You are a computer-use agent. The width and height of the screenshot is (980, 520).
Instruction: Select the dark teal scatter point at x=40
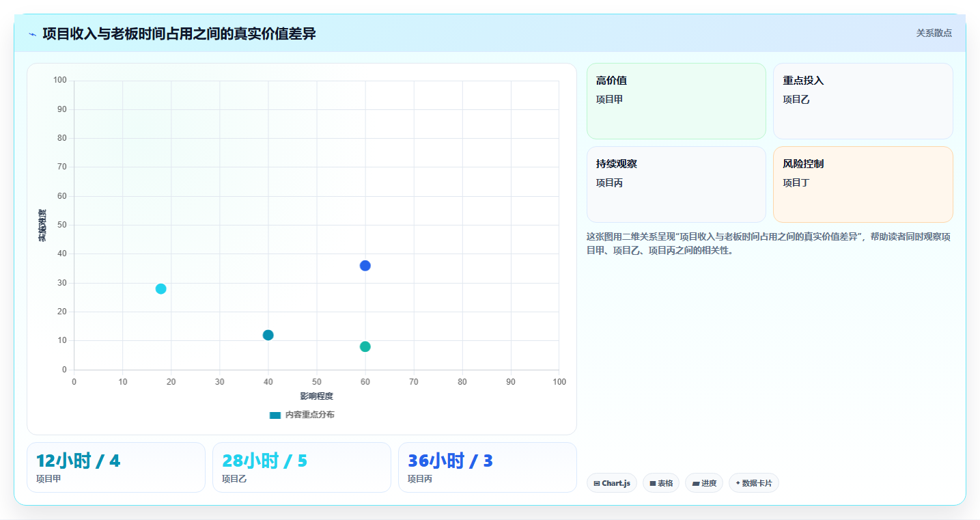coord(268,335)
